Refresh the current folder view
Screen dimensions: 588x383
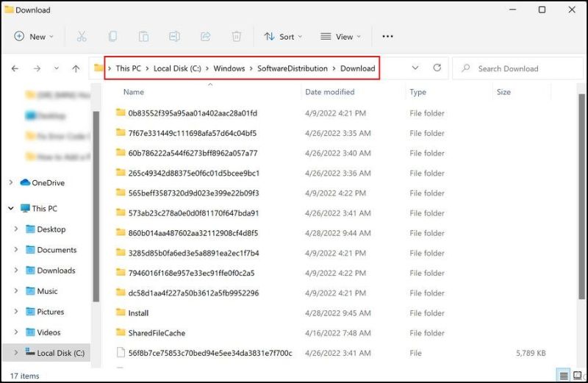coord(437,68)
